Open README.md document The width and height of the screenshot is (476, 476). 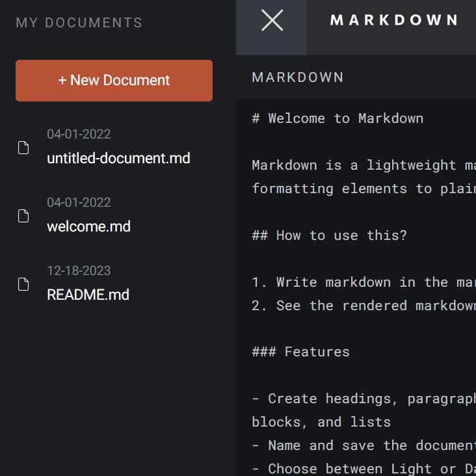point(88,295)
